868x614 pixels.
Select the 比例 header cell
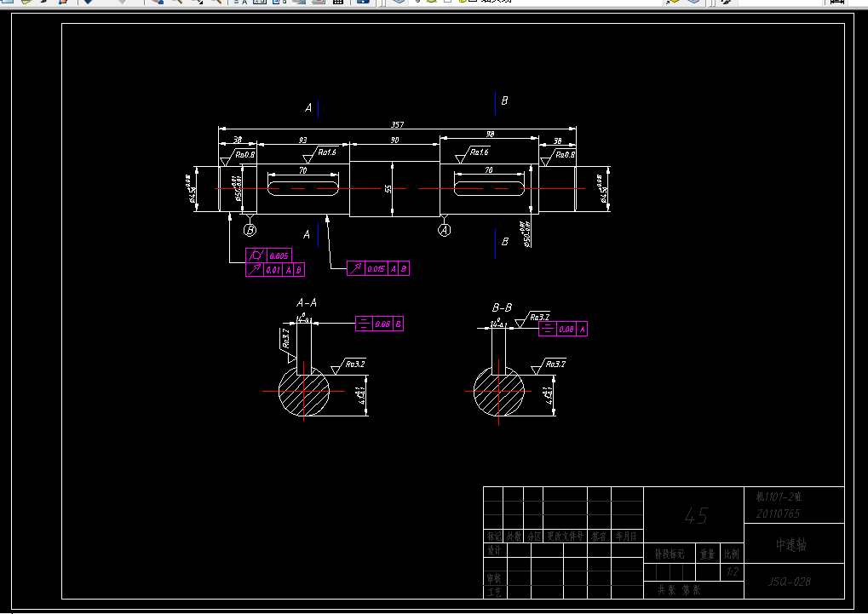point(732,554)
